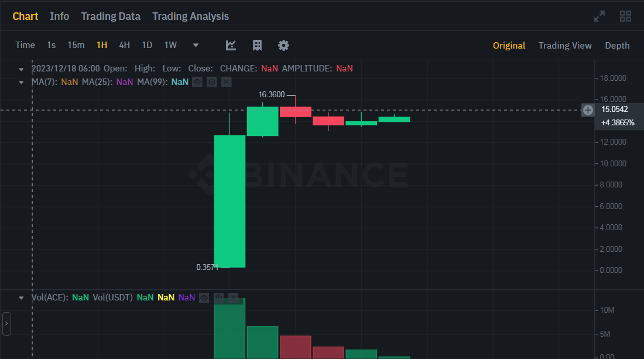Toggle visibility of Volume indicator
The image size is (644, 359).
(x=204, y=298)
